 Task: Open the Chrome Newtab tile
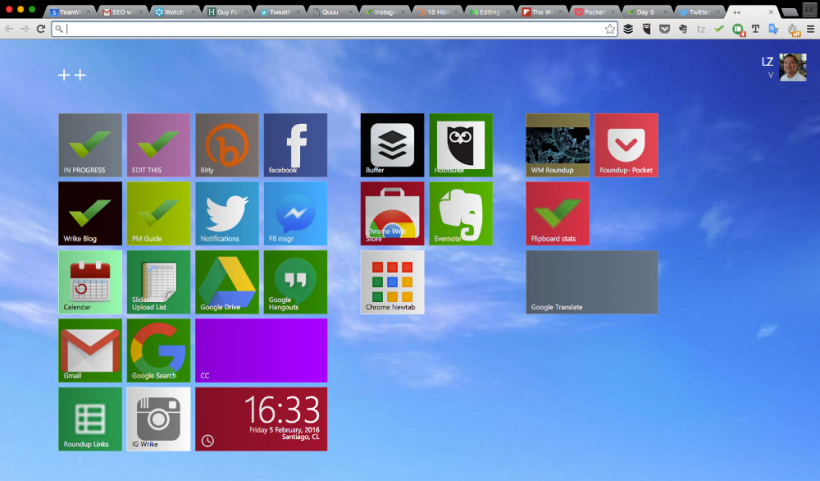[x=392, y=282]
